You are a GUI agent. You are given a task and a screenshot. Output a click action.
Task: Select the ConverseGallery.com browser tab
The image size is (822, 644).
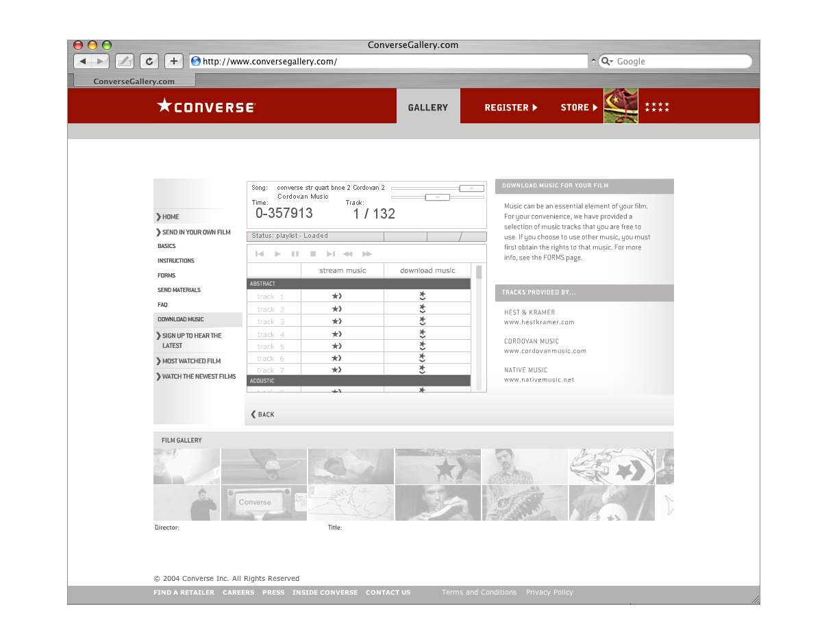coord(134,81)
